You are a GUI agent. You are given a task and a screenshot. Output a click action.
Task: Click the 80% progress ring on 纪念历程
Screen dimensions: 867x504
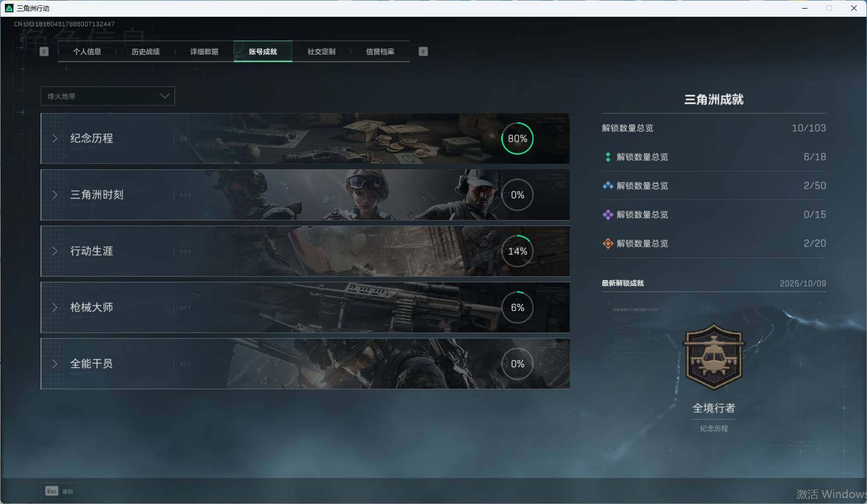517,138
